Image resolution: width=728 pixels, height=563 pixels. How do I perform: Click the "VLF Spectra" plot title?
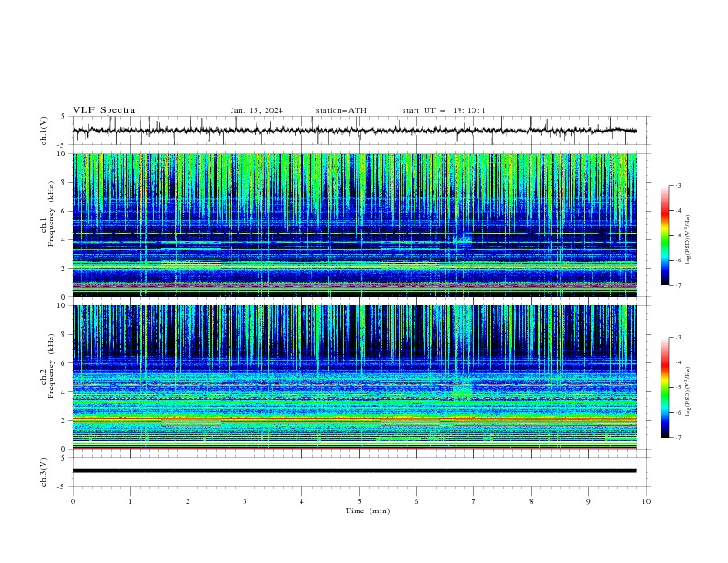(104, 110)
